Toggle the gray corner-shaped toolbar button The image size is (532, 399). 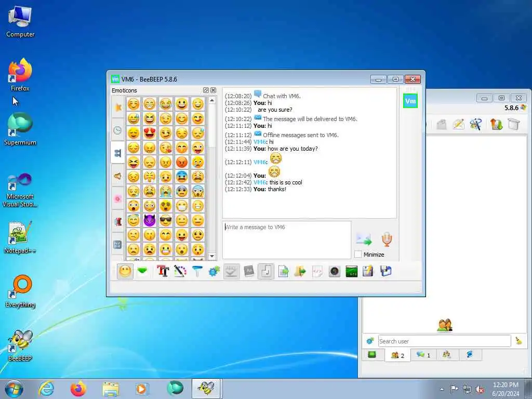pos(265,271)
